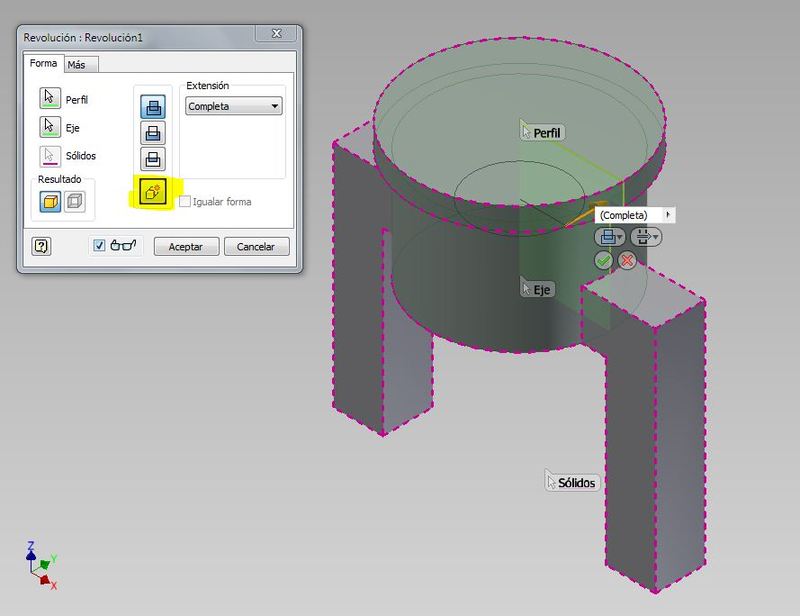Toggle the preview glasses checkbox
The height and width of the screenshot is (616, 800).
click(98, 246)
